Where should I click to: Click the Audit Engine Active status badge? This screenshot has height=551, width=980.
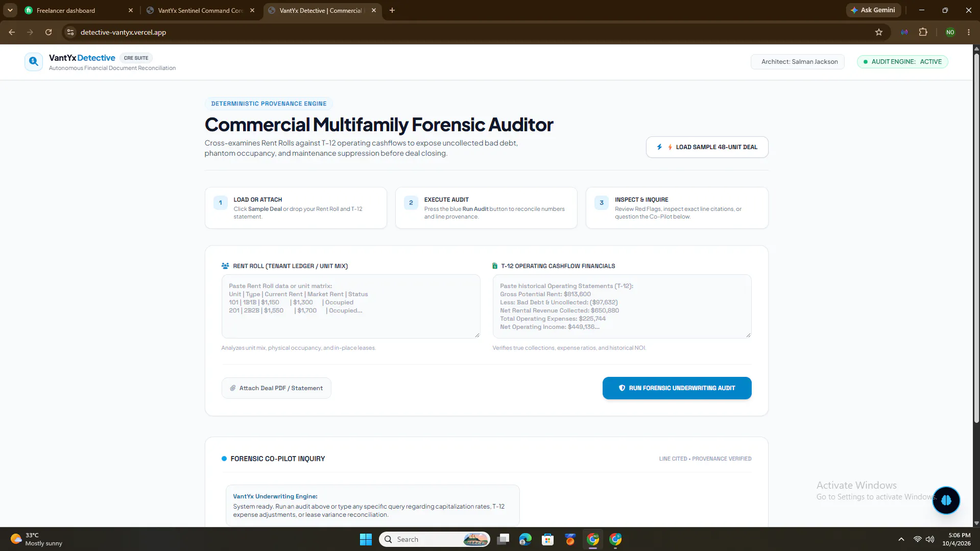coord(902,62)
